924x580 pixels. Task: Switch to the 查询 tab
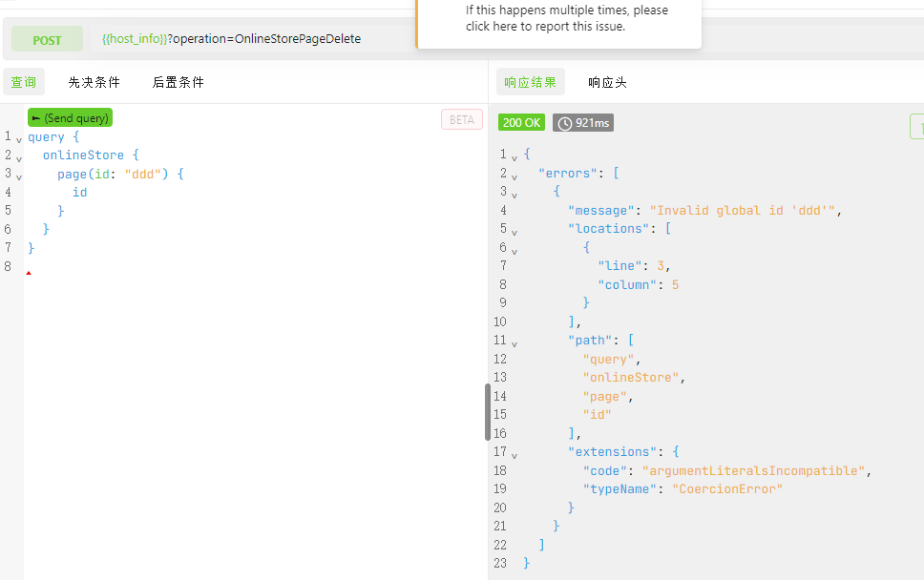coord(24,82)
